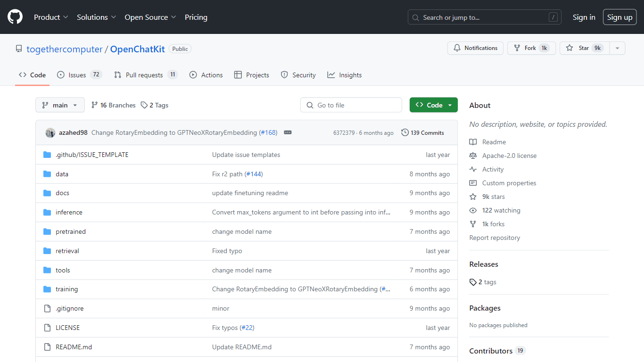Screen dimensions: 644x362
Task: Expand commit details ellipsis button
Action: click(x=288, y=133)
